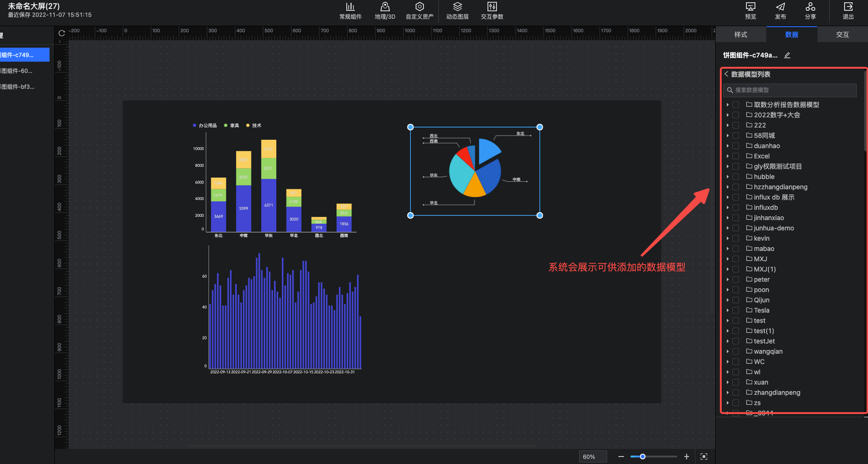Expand the kevin folder arrow
This screenshot has width=868, height=464.
click(x=728, y=238)
